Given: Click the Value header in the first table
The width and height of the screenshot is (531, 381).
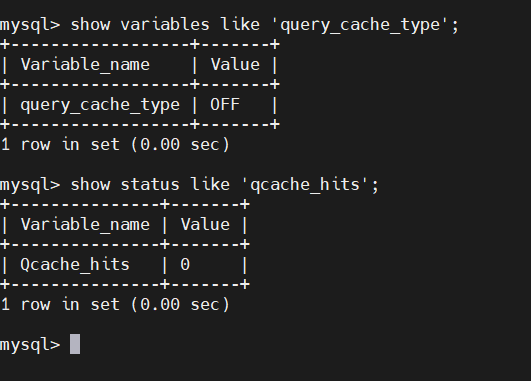Looking at the screenshot, I should [x=235, y=64].
